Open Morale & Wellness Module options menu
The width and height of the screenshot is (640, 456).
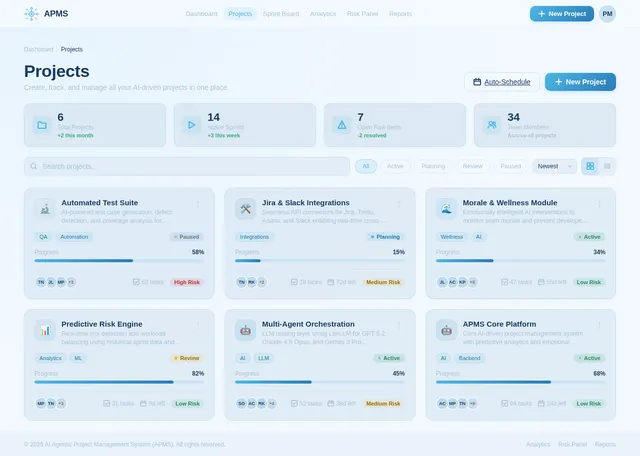click(599, 204)
